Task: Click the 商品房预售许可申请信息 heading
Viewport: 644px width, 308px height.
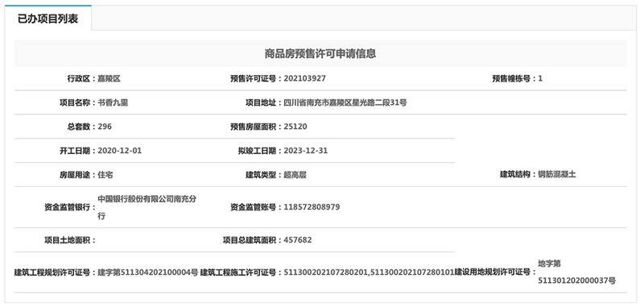Action: [320, 53]
